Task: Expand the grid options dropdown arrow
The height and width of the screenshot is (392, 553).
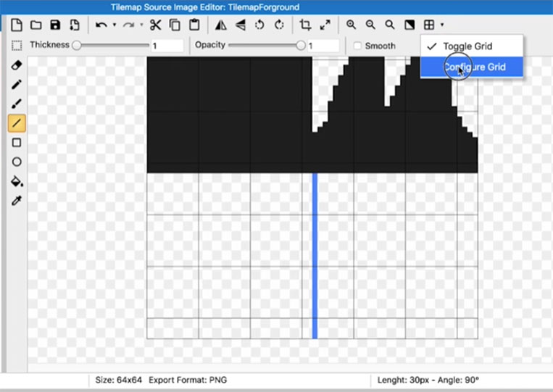Action: [x=442, y=25]
